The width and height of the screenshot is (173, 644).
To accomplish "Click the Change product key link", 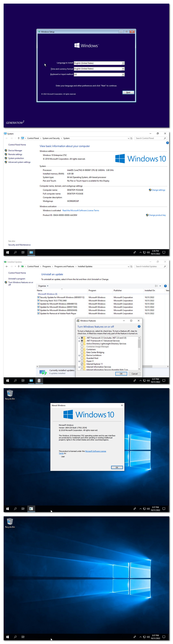I will click(x=157, y=215).
